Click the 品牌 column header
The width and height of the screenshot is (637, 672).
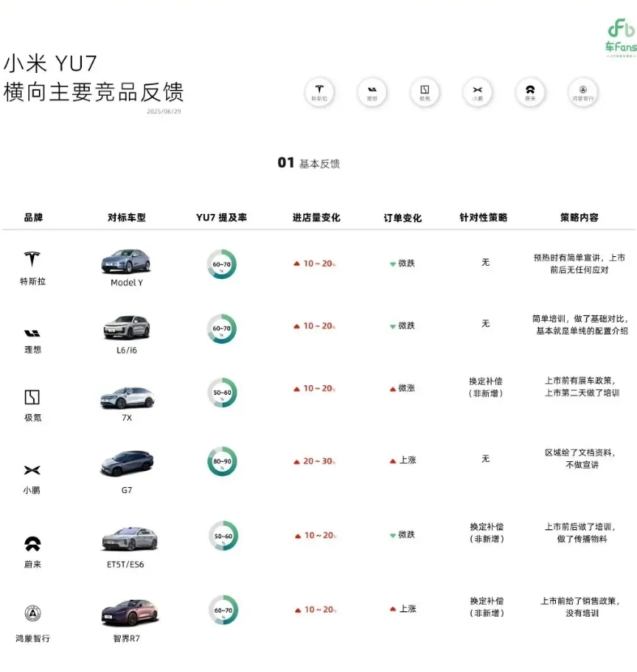pos(33,217)
